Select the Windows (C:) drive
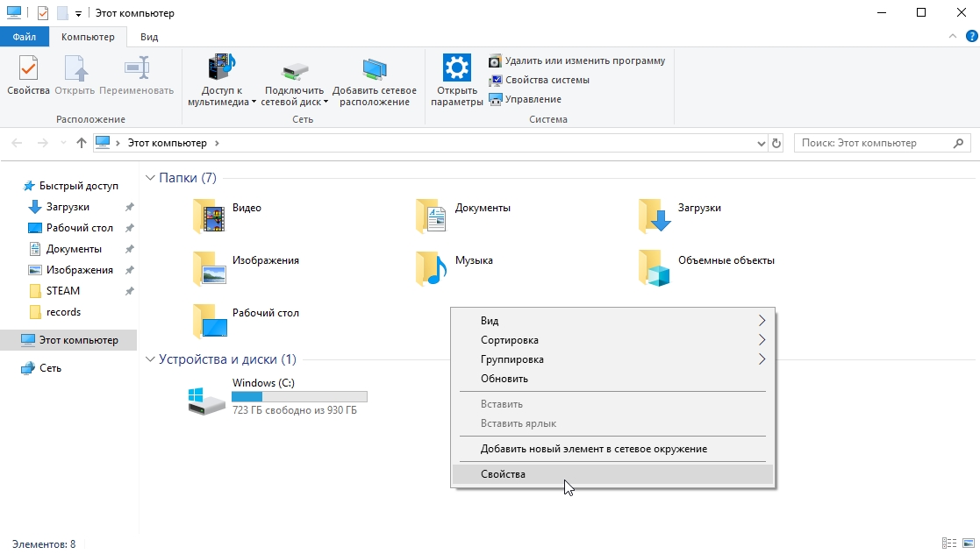 (277, 396)
